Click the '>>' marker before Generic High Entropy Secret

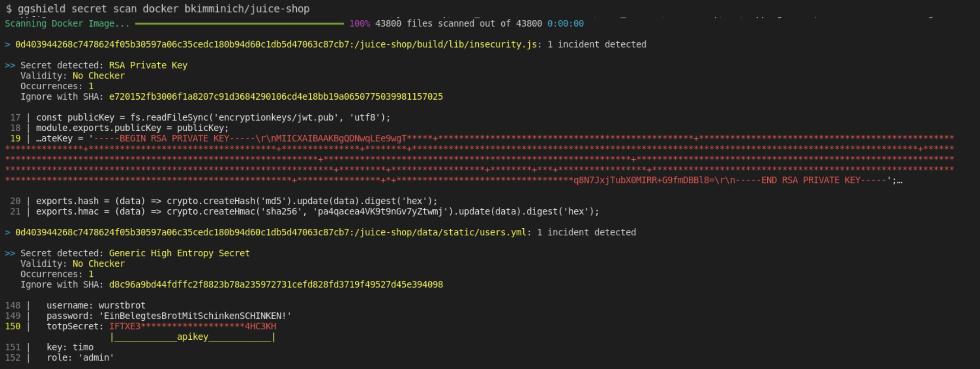(10, 254)
